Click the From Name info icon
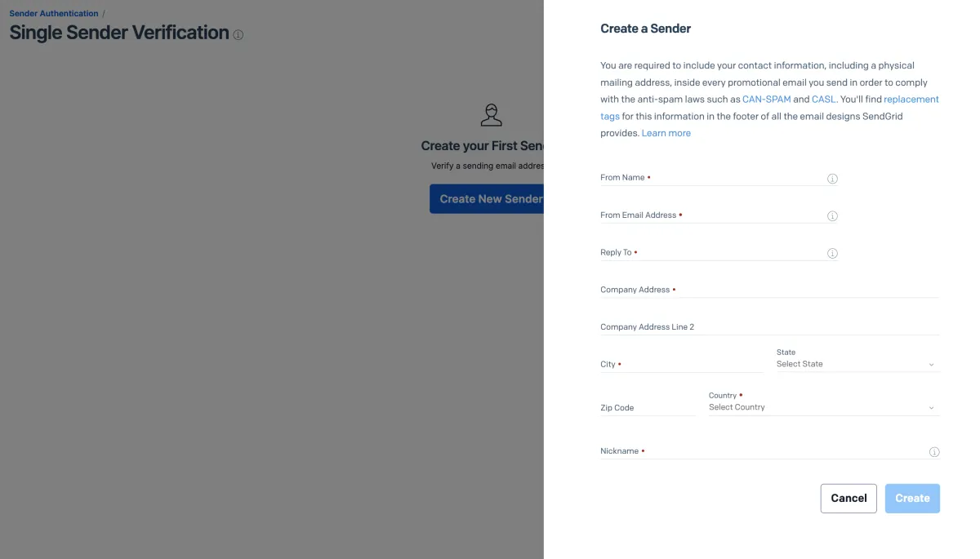This screenshot has width=980, height=559. pyautogui.click(x=832, y=179)
